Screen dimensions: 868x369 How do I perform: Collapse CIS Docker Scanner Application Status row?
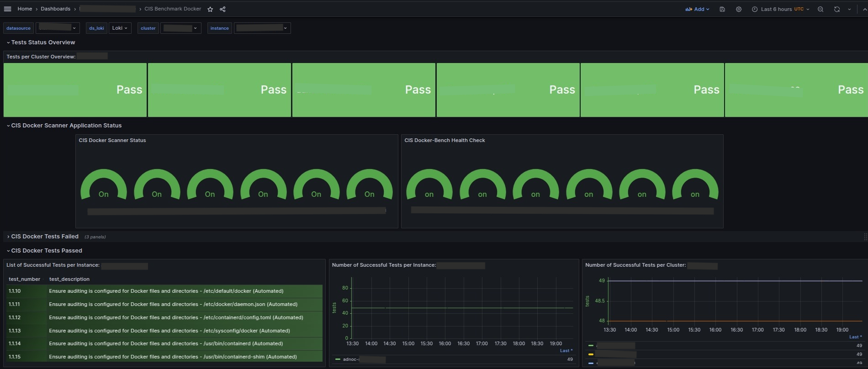click(x=64, y=126)
